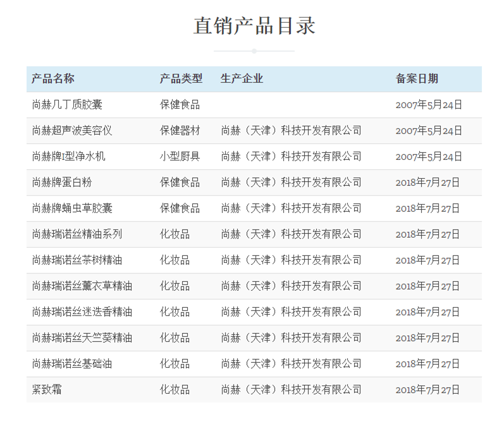Select product name 紧致霜
Viewport: 504px width, 426px height.
click(47, 390)
